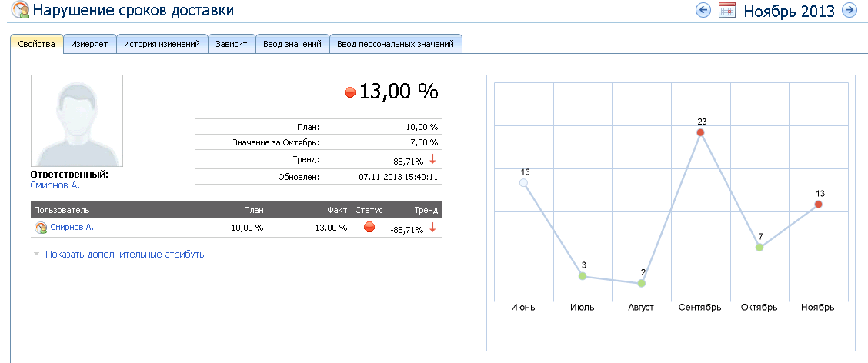Click the responsible person avatar photo

pos(77,121)
